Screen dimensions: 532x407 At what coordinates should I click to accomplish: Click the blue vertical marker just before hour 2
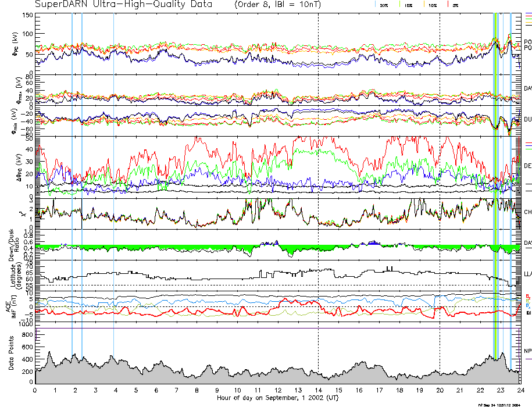[72, 174]
